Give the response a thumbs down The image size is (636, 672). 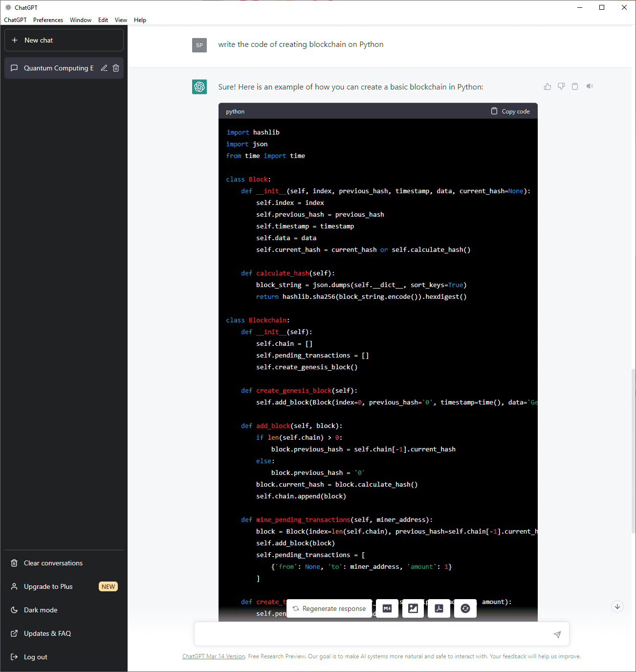point(561,87)
